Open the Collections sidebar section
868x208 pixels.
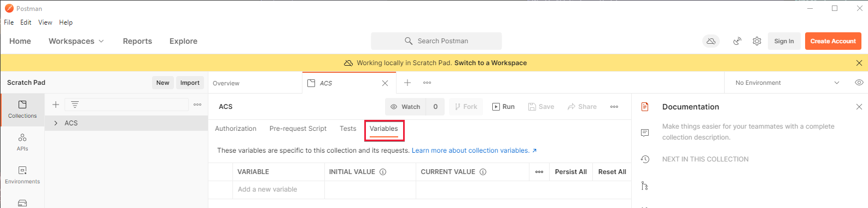(22, 109)
